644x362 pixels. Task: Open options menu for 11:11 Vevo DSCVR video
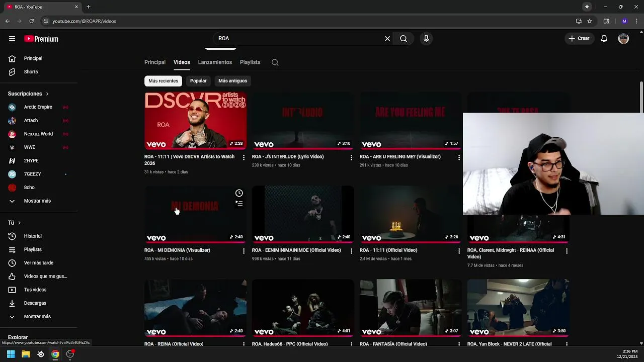(x=244, y=157)
